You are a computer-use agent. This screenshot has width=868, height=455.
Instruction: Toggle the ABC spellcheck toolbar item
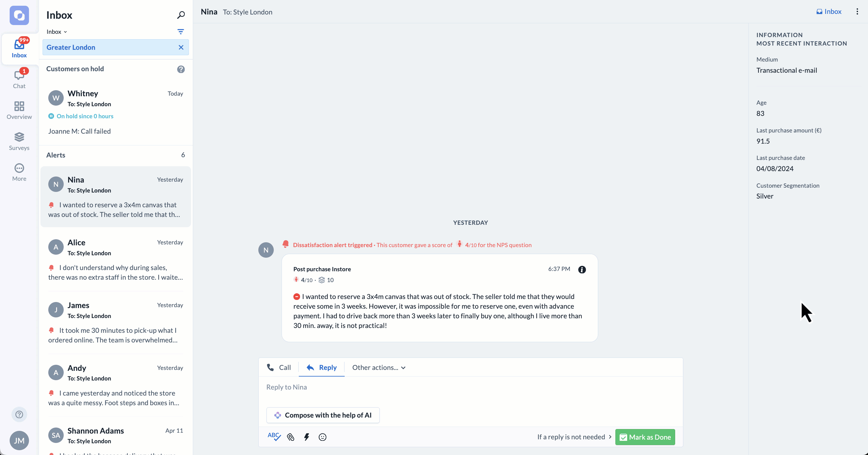coord(274,437)
